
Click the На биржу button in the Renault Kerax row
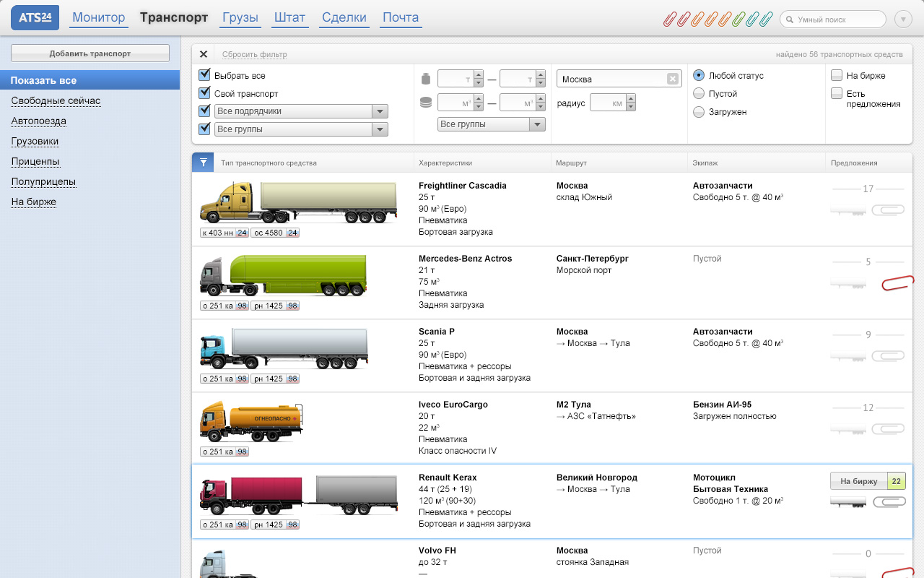859,481
